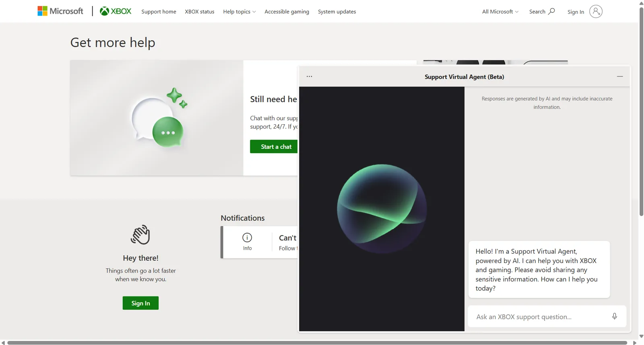Click Sign In text in header

pos(576,12)
